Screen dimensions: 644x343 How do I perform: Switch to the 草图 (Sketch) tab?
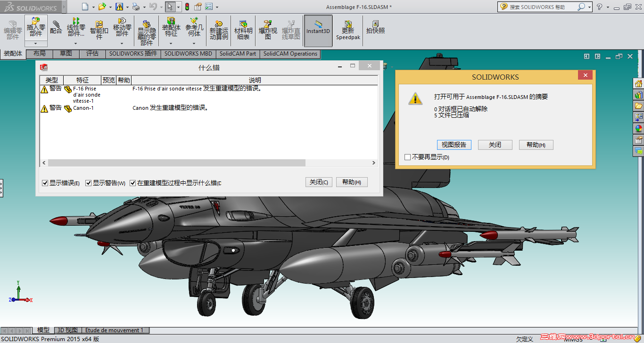(66, 54)
